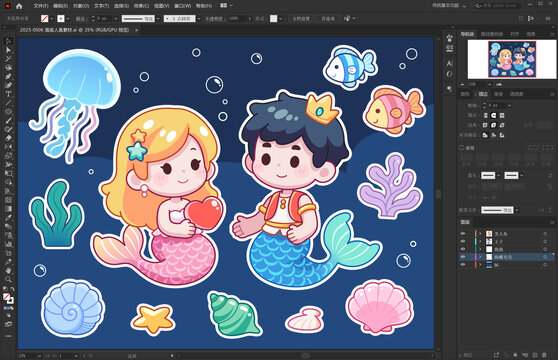Select the Zoom tool

click(8, 279)
